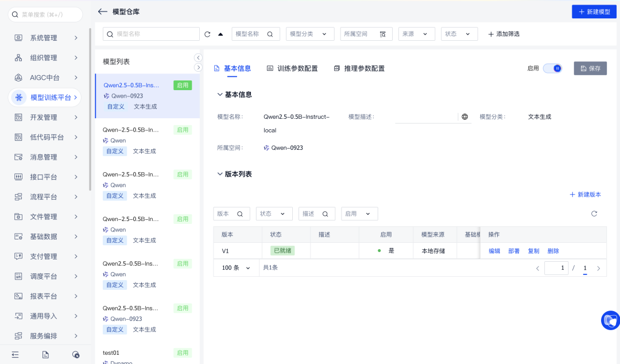This screenshot has width=620, height=364.
Task: Open the 通用导入 menu item
Action: click(46, 316)
